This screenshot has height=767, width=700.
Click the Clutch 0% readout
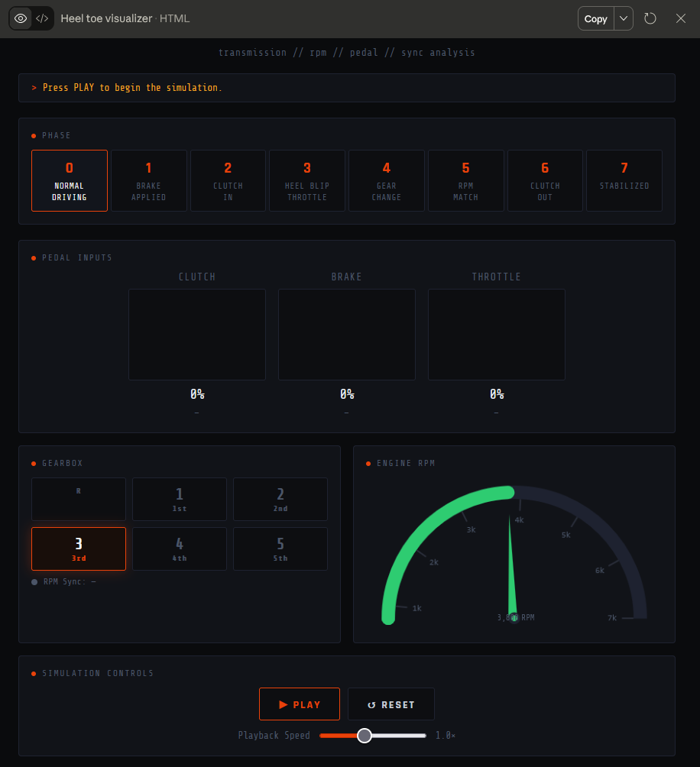(197, 394)
